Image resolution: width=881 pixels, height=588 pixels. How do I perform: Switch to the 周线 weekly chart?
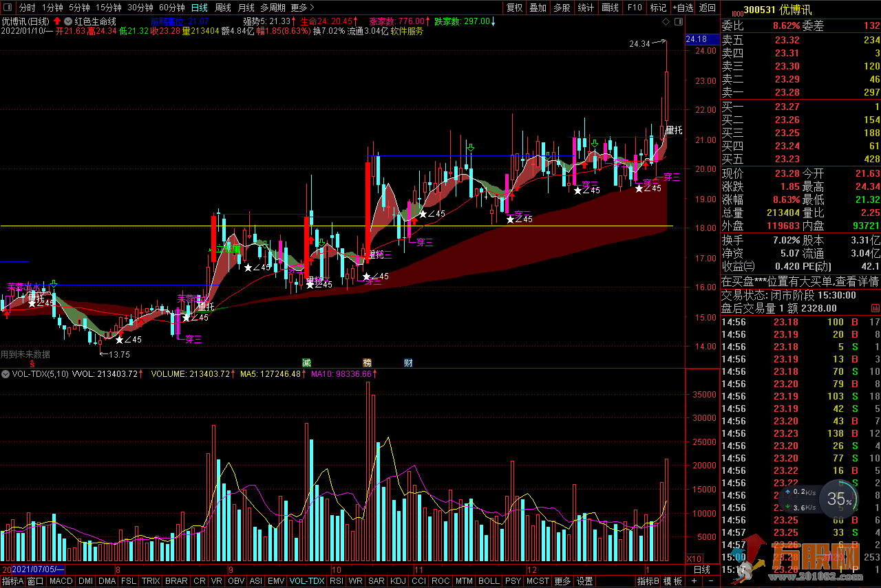[x=223, y=8]
